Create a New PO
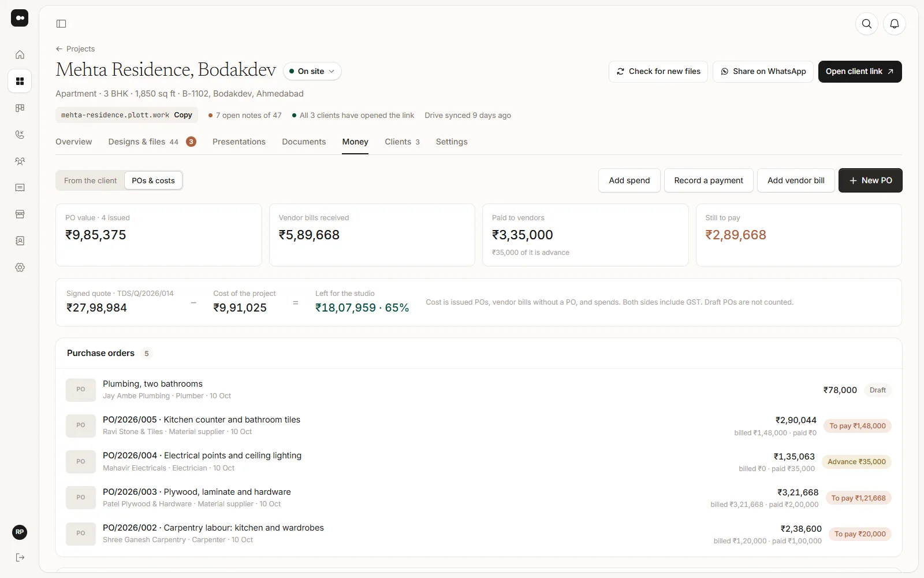 870,181
